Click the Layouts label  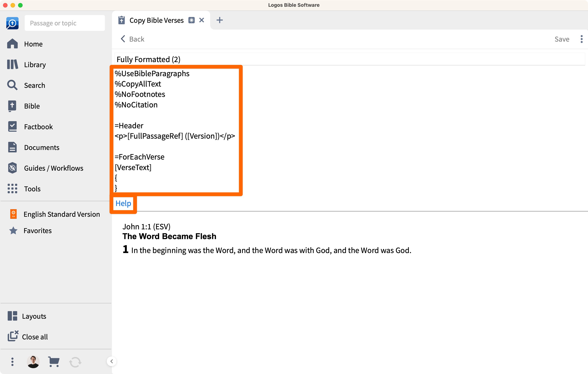34,316
